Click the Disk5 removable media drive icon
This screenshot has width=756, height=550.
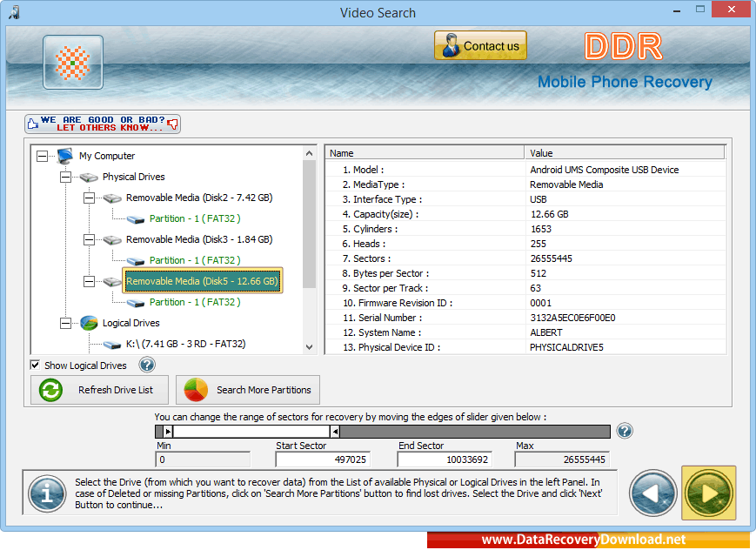click(112, 282)
